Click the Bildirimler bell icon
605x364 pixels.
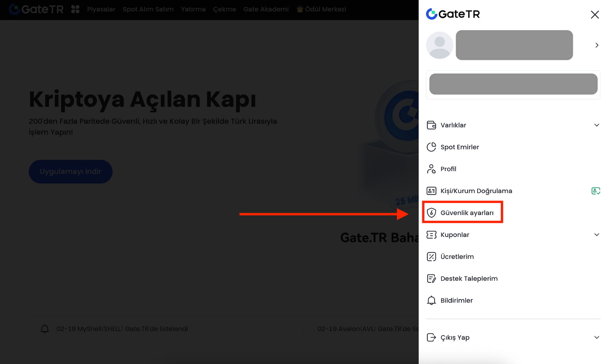pyautogui.click(x=431, y=300)
